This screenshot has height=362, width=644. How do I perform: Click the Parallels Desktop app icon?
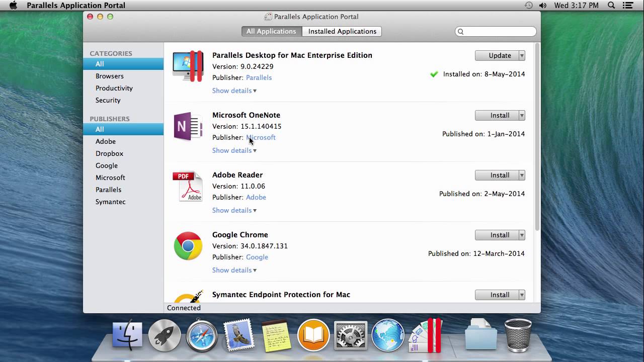[188, 66]
